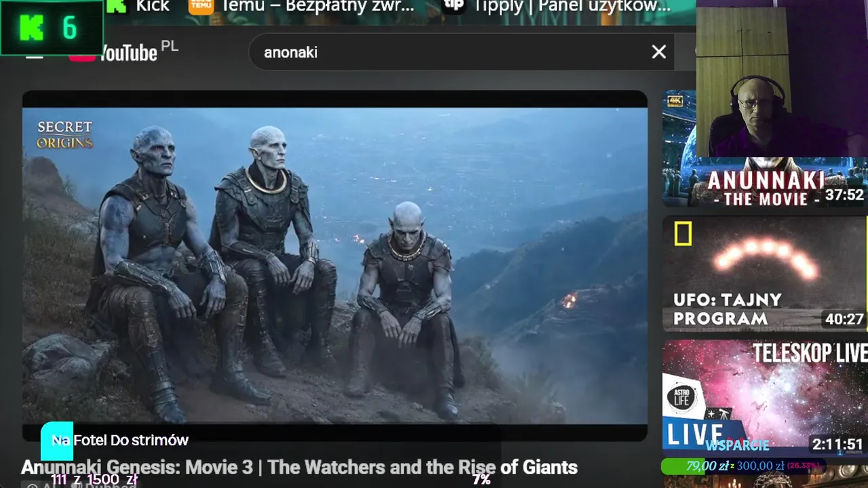
Task: Click the "Na Fotel Do strimów" goal label
Action: click(120, 441)
